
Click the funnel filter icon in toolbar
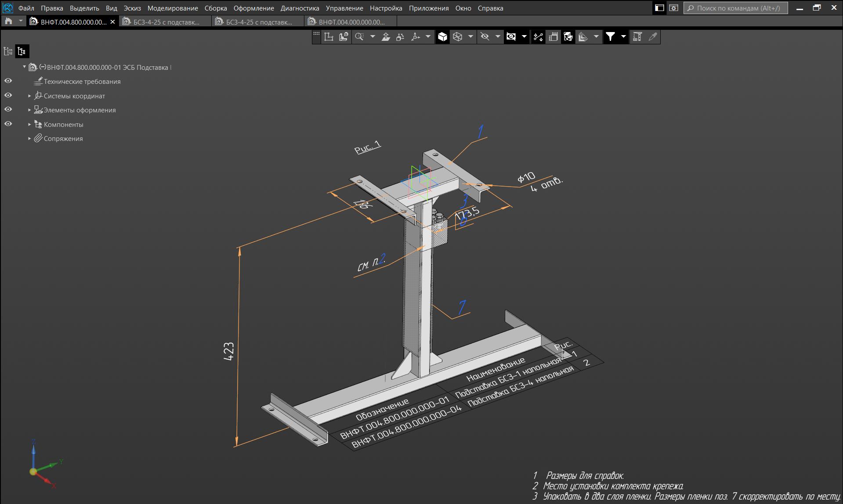610,37
